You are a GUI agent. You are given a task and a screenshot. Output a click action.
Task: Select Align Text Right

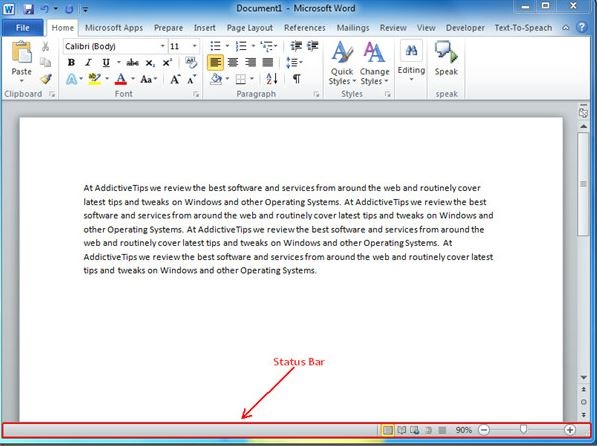(250, 62)
